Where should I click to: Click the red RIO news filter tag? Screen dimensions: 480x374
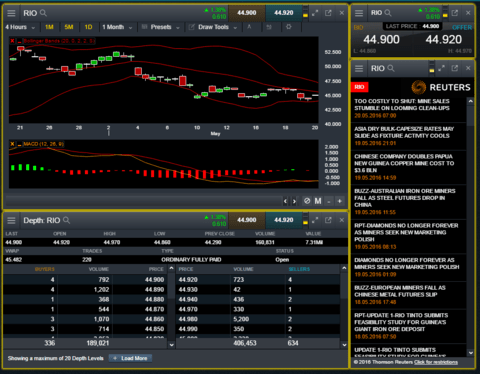point(359,87)
